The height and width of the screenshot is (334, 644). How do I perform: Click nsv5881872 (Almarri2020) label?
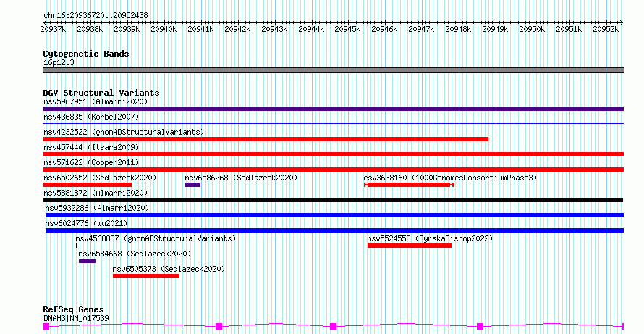[x=96, y=193]
